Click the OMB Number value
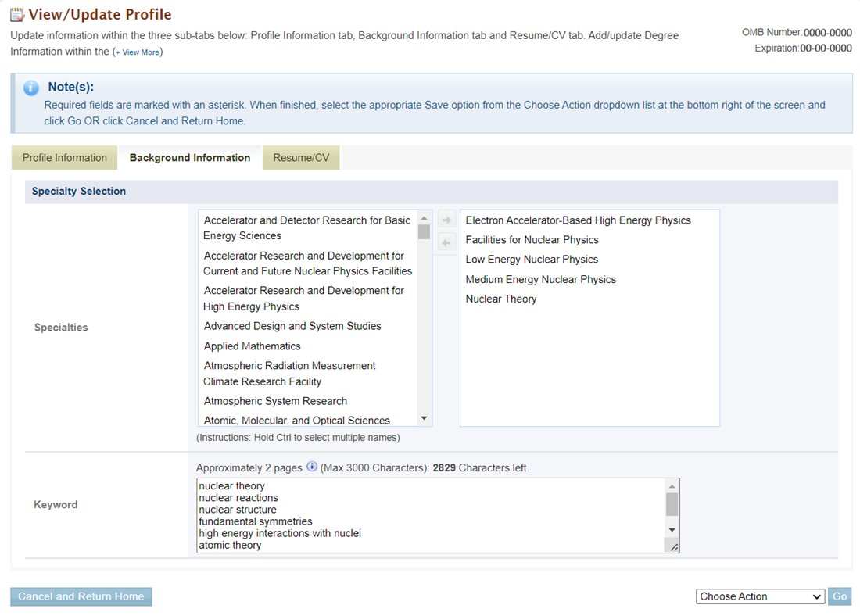 [x=828, y=33]
